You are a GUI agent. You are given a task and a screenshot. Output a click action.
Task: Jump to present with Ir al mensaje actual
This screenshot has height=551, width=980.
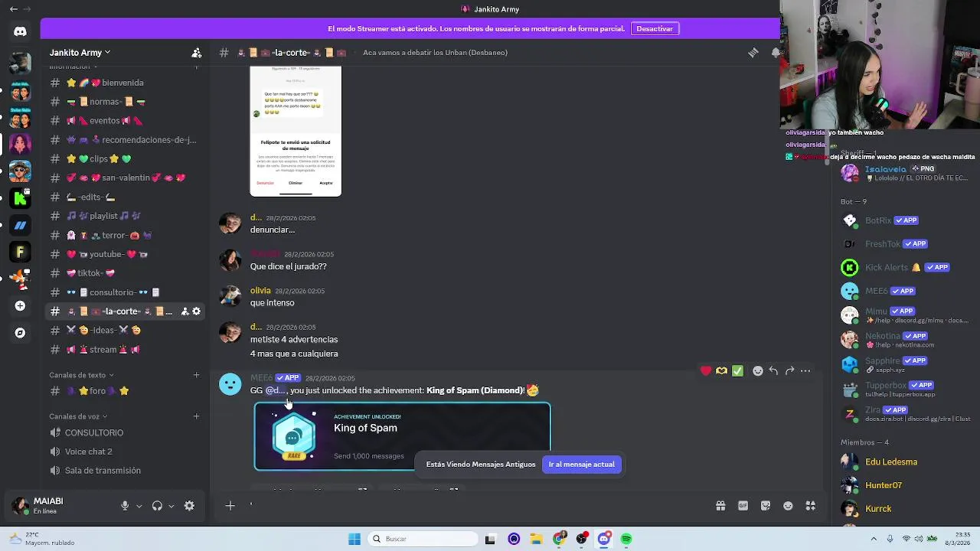pyautogui.click(x=581, y=465)
